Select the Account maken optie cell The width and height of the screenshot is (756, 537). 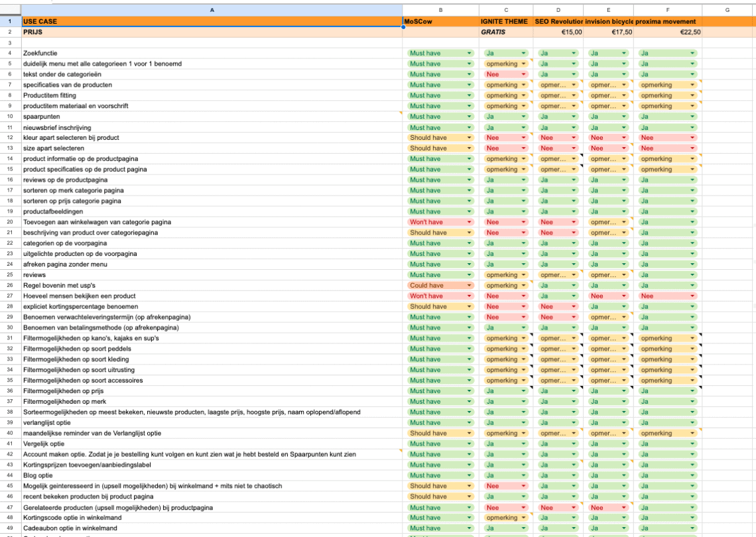click(x=212, y=454)
